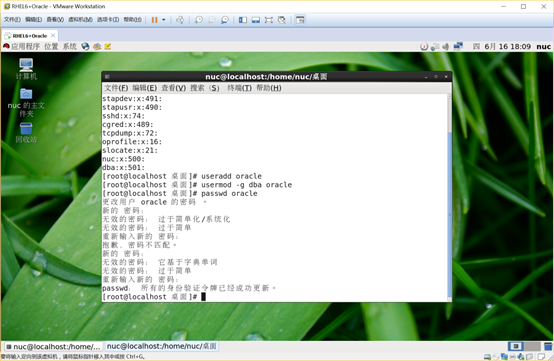This screenshot has height=361, width=554.
Task: Switch to first taskbar entry nuc@localhost:/home/...
Action: point(53,347)
